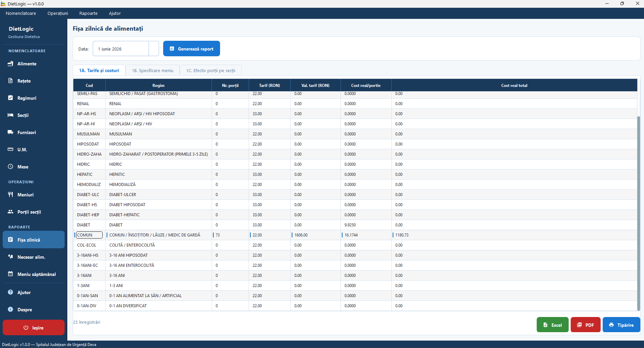This screenshot has height=348, width=644.
Task: Expand the date picker dropdown arrow
Action: coord(154,49)
